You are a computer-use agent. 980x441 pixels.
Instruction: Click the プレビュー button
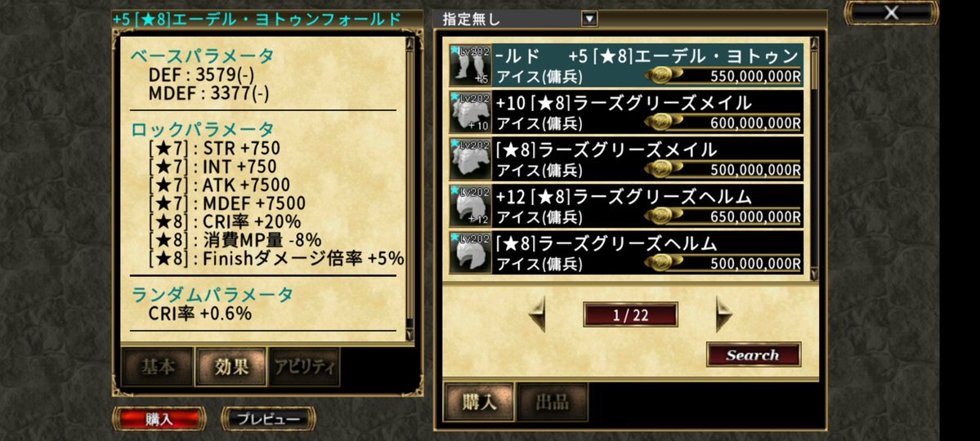click(269, 419)
